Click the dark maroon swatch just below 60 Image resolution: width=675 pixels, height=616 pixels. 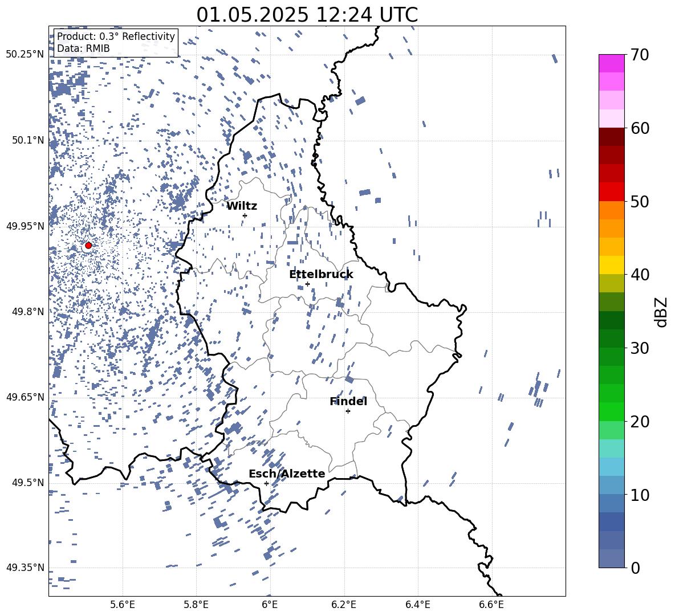pyautogui.click(x=612, y=137)
